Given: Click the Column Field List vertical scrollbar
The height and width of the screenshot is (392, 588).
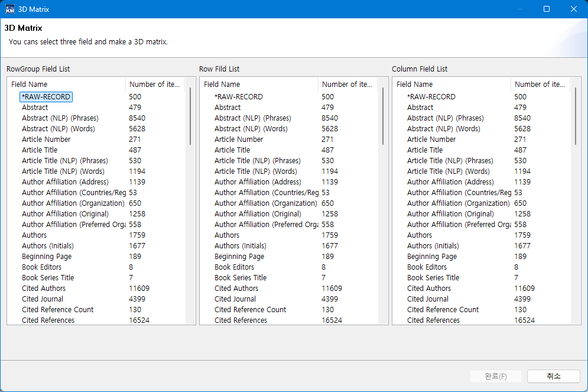Looking at the screenshot, I should click(x=576, y=116).
